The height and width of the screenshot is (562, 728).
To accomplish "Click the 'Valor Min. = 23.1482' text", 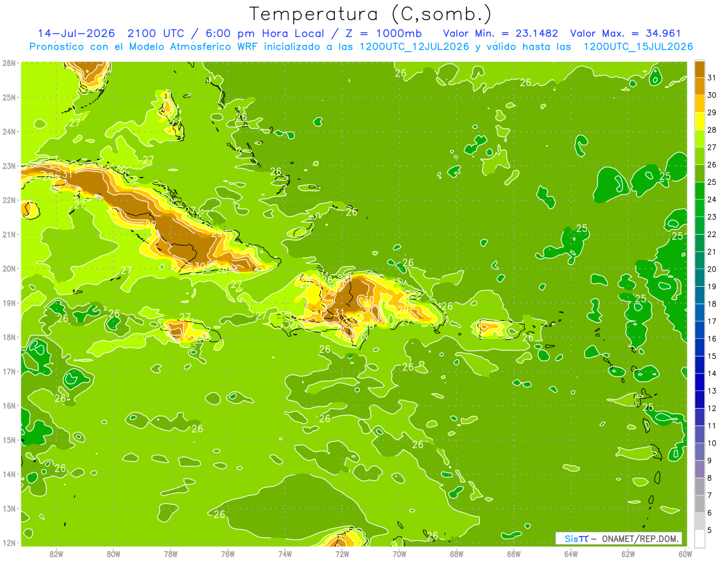I will (x=500, y=33).
